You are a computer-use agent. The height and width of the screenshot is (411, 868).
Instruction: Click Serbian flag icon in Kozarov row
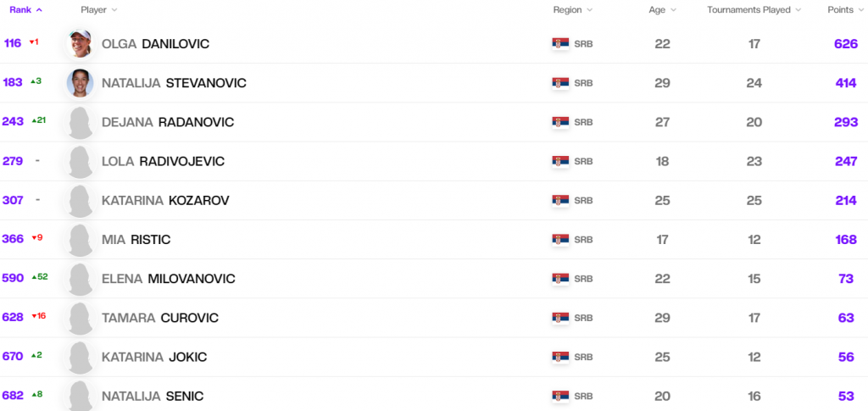click(x=559, y=201)
